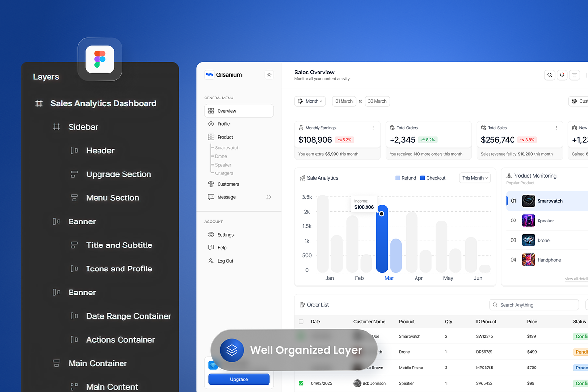The width and height of the screenshot is (588, 392).
Task: Click frame icon of Sales Analytics Dashboard layer
Action: [x=39, y=103]
